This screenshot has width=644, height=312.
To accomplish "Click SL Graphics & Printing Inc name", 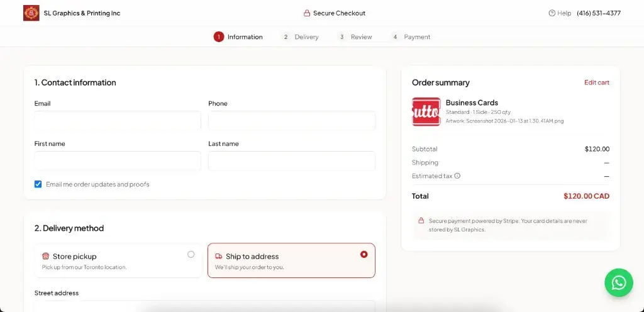I will point(82,13).
